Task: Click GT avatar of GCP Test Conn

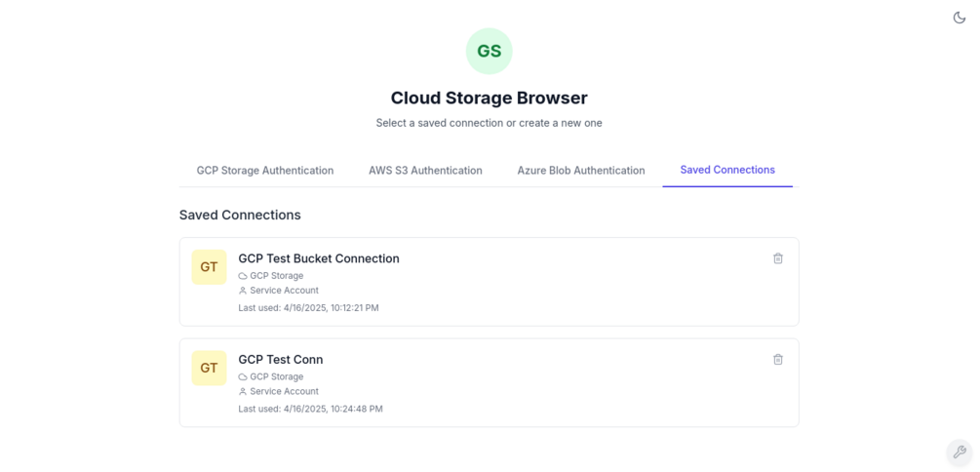Action: [x=209, y=368]
